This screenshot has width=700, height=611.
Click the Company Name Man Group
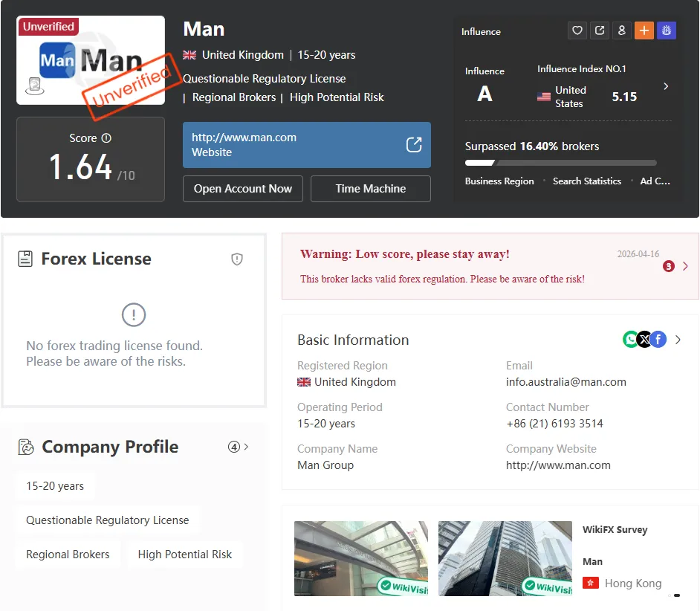point(325,465)
